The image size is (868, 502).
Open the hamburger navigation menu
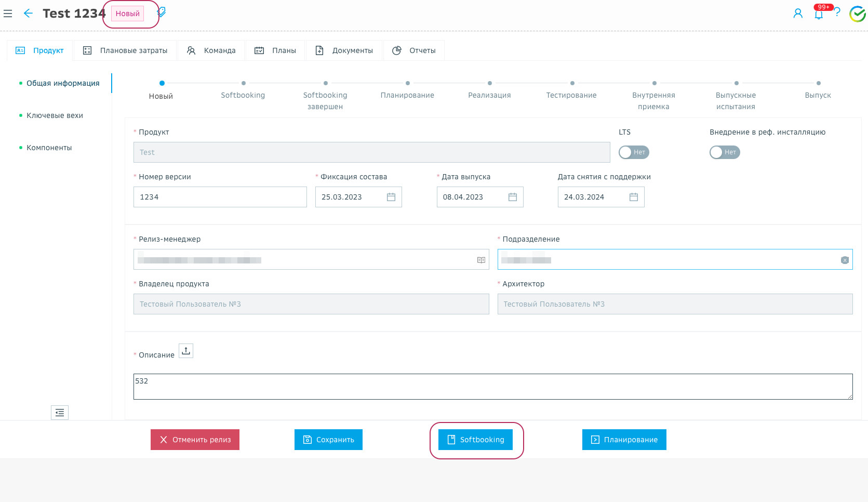(x=8, y=14)
